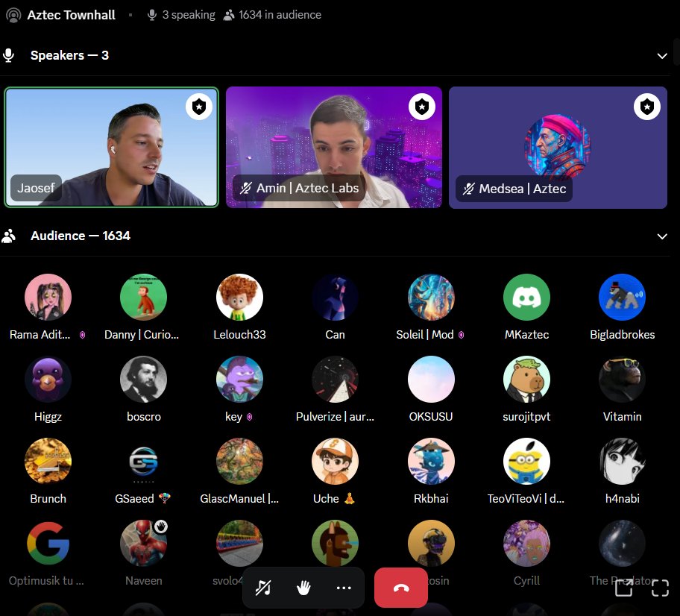The height and width of the screenshot is (616, 680).
Task: Click the Jaosef name label
Action: [x=36, y=188]
